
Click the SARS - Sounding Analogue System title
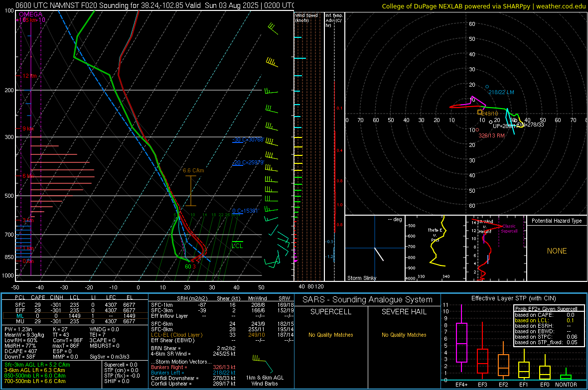pyautogui.click(x=367, y=300)
